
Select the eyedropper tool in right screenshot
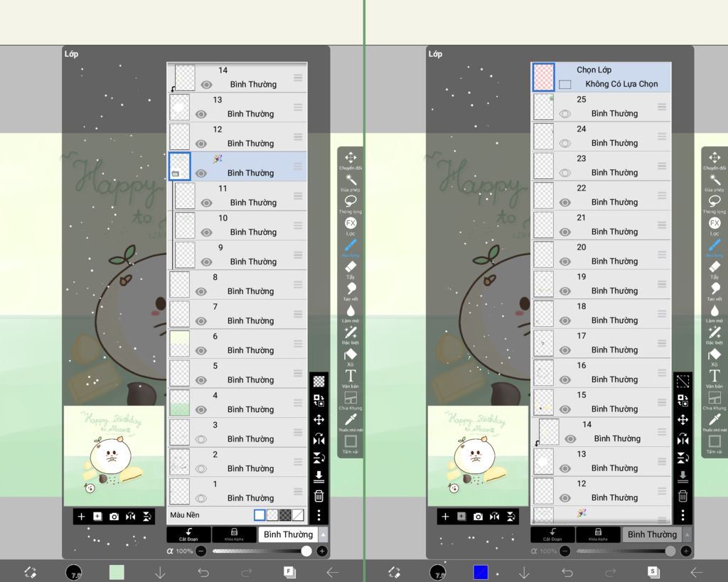714,421
